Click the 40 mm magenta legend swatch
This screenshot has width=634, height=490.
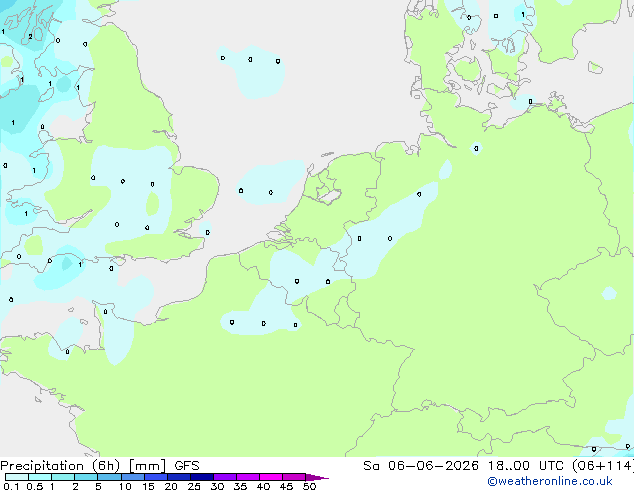tap(271, 477)
